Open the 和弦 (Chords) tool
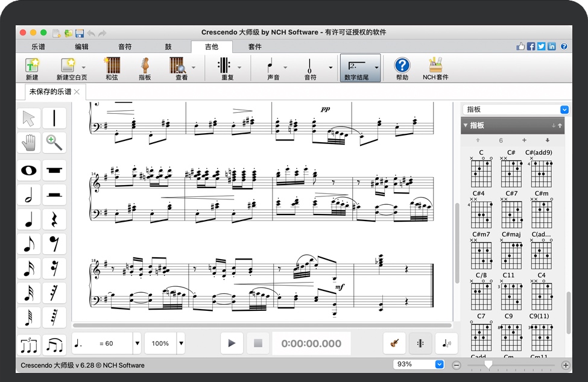588x382 pixels. (112, 67)
